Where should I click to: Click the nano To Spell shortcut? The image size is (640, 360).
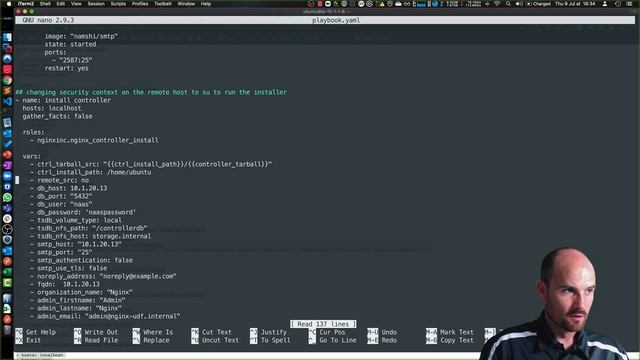[270, 340]
